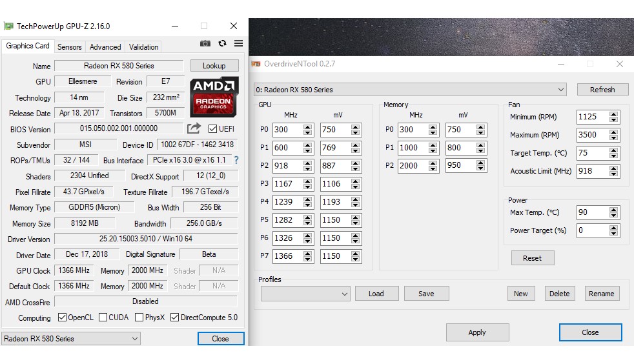Image resolution: width=634 pixels, height=364 pixels.
Task: Open the GPU-Z hamburger menu
Action: [239, 43]
